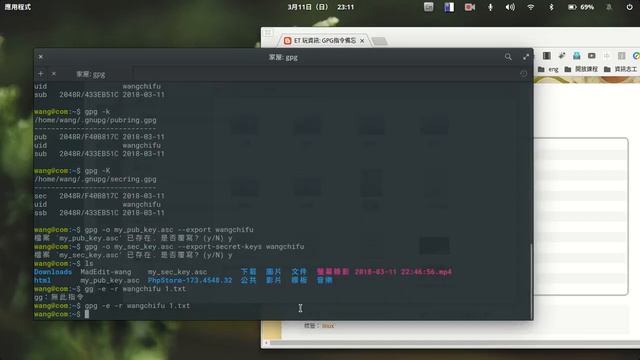This screenshot has width=640, height=360.
Task: Click PhpStorm-173.4548.32 in the ls output
Action: point(190,280)
